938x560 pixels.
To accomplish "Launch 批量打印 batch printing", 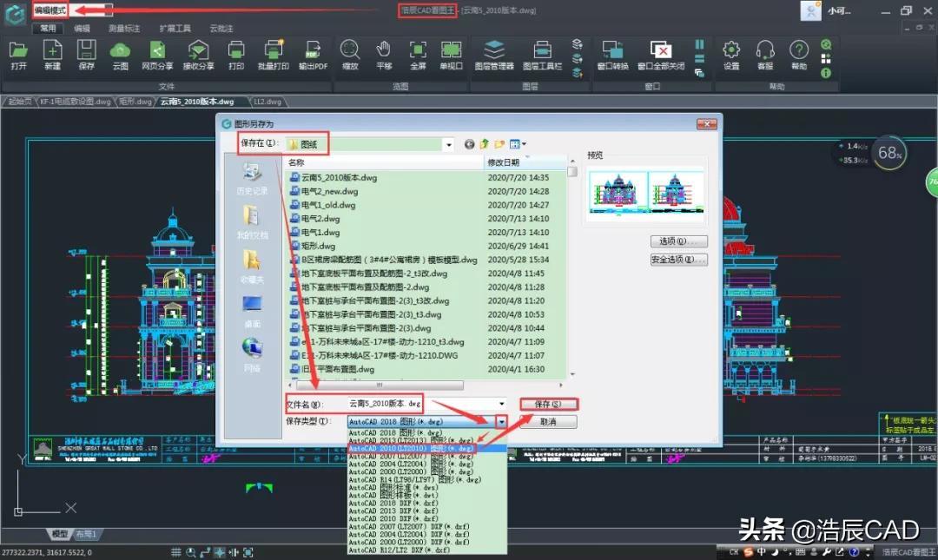I will tap(275, 54).
